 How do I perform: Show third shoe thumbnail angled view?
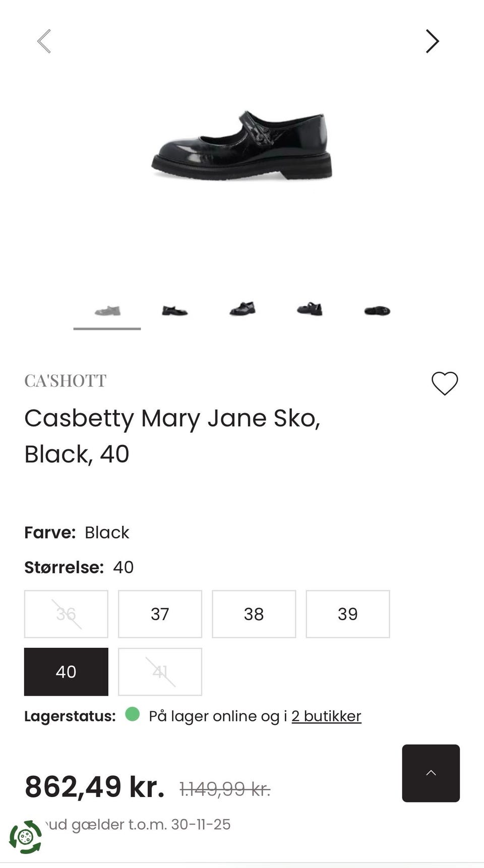(243, 309)
